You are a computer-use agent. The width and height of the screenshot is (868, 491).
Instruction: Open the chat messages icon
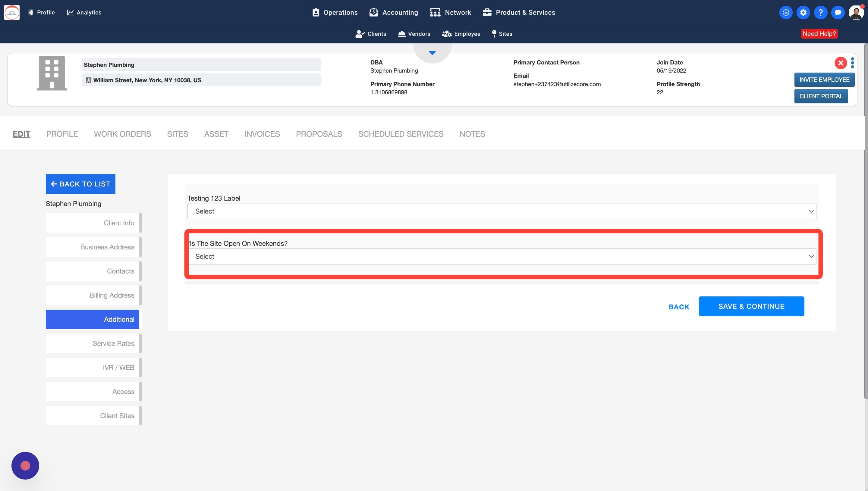point(838,12)
